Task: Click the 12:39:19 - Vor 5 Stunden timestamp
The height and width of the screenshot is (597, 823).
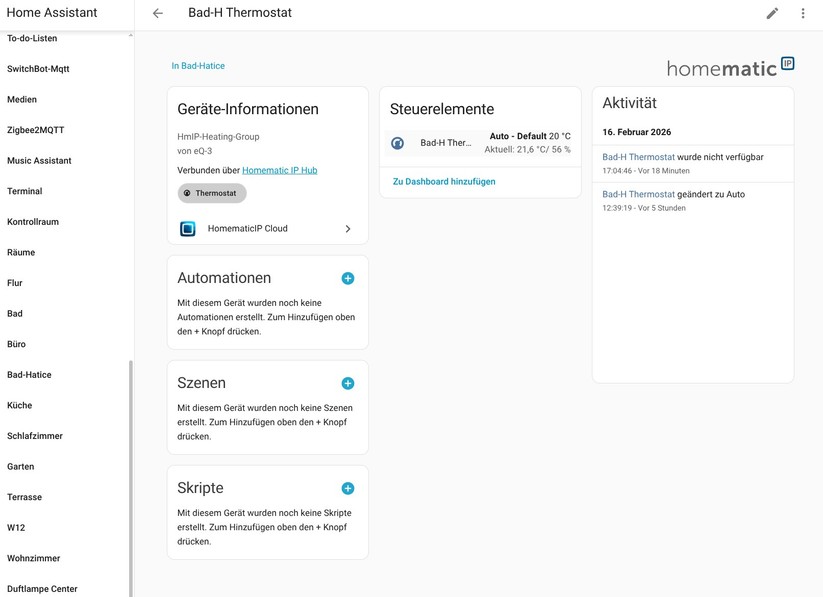Action: click(643, 208)
